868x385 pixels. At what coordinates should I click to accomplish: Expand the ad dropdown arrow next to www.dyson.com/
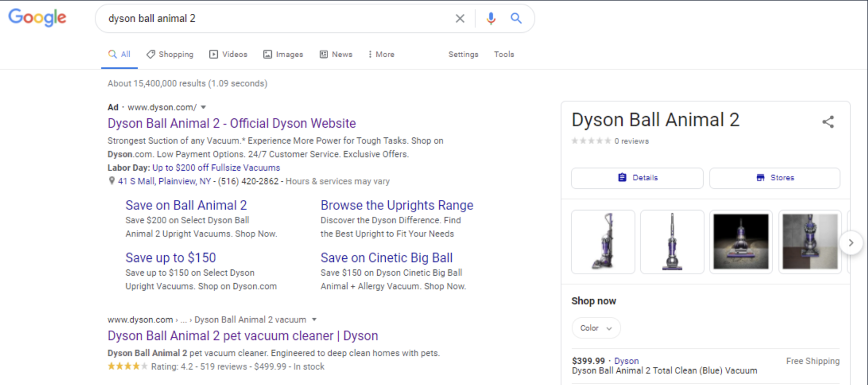pyautogui.click(x=203, y=107)
